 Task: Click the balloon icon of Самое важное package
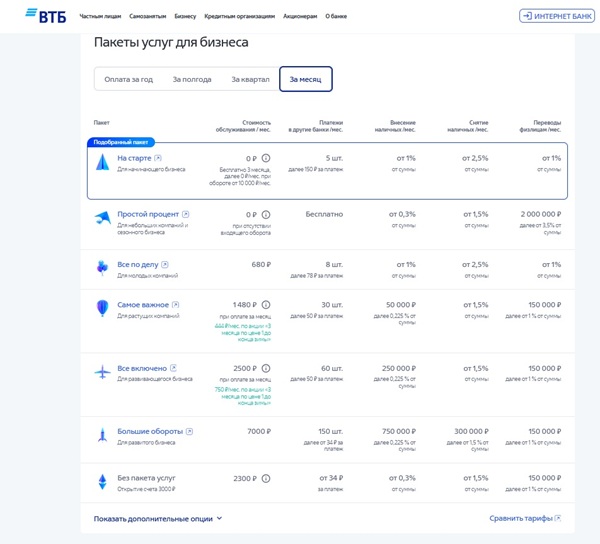point(102,309)
